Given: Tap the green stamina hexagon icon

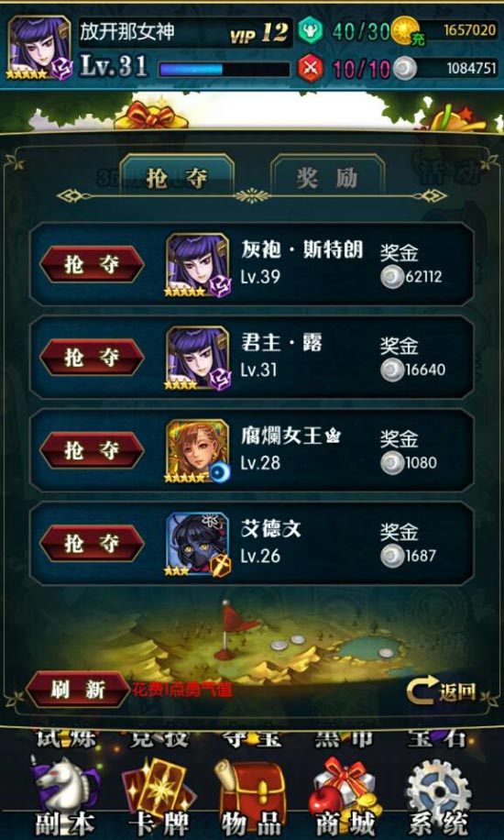Looking at the screenshot, I should pos(311,30).
